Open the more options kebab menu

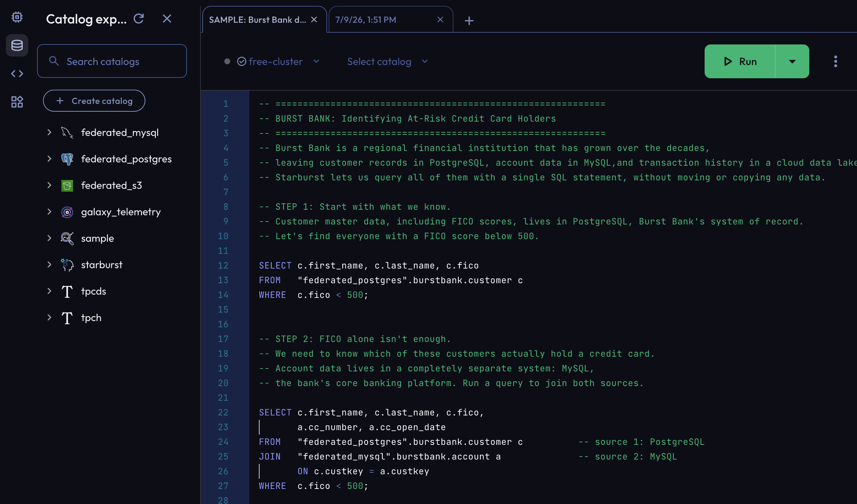pyautogui.click(x=836, y=61)
